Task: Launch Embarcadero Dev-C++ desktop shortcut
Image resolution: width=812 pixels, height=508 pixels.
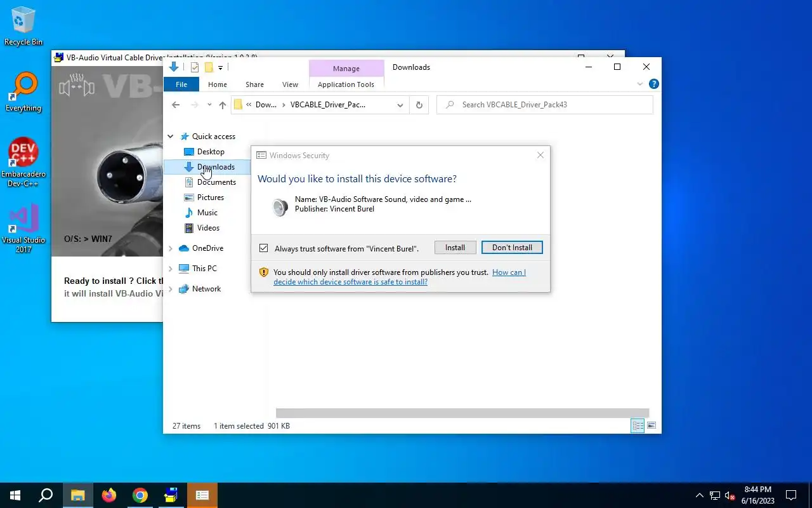Action: tap(23, 162)
